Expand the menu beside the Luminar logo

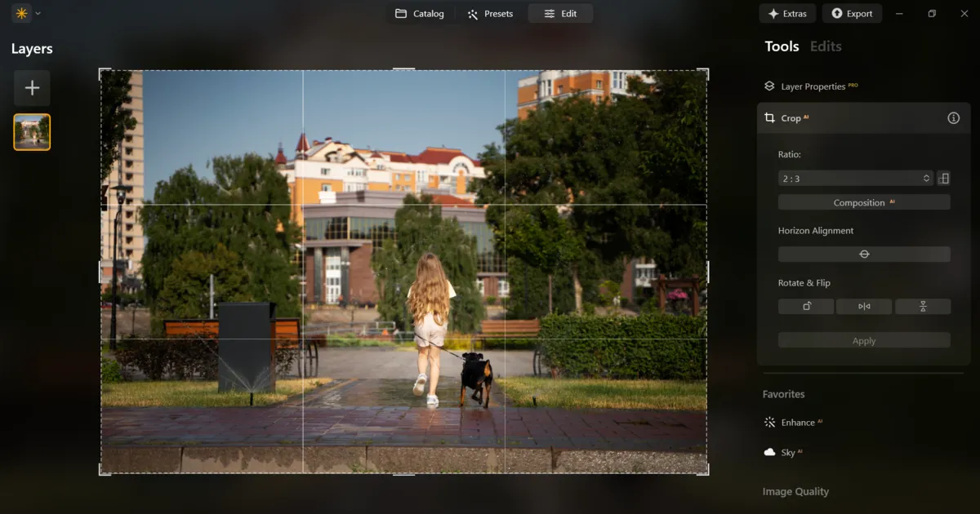tap(36, 13)
